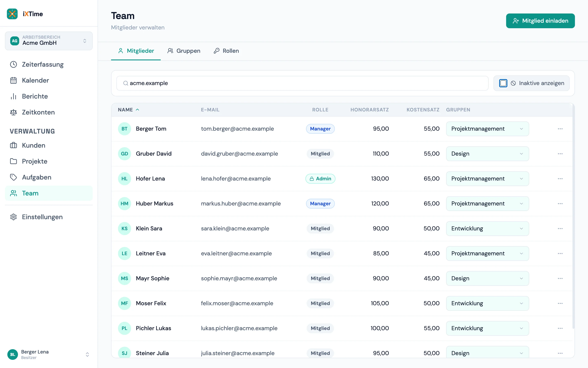Select Team in sidebar
The width and height of the screenshot is (588, 368).
(49, 193)
